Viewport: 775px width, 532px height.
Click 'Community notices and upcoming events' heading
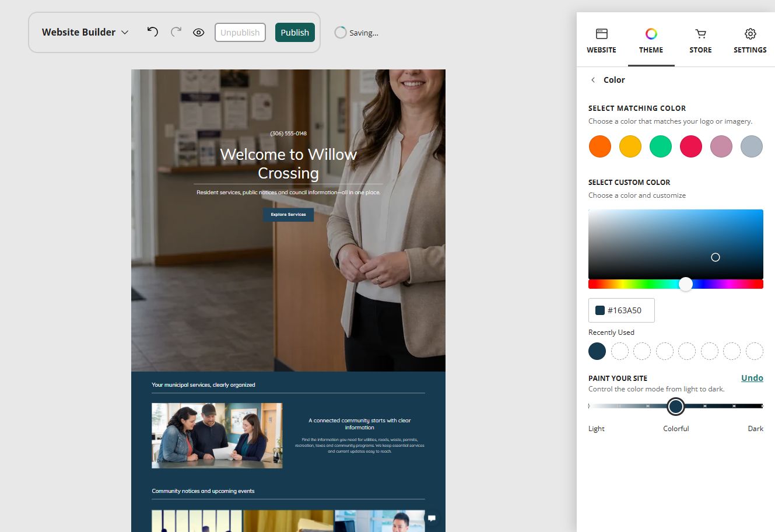pyautogui.click(x=203, y=491)
